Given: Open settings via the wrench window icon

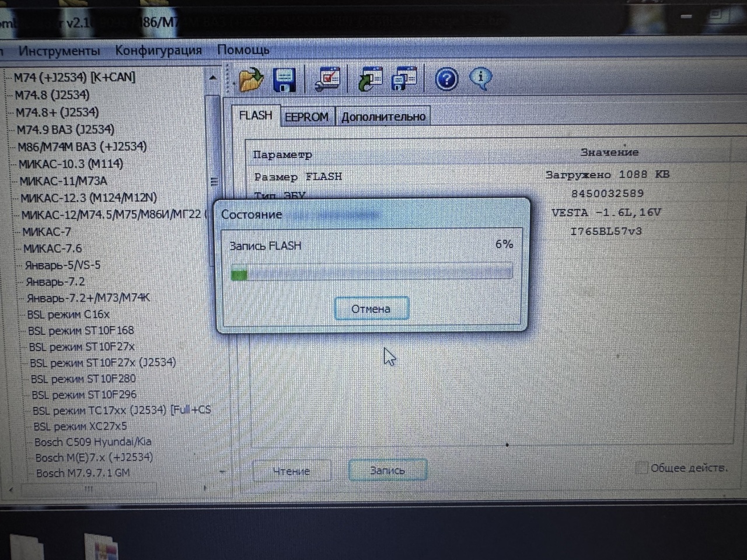Looking at the screenshot, I should point(327,79).
